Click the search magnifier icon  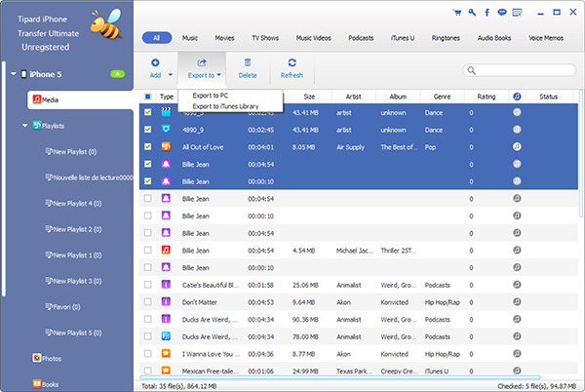pos(472,70)
